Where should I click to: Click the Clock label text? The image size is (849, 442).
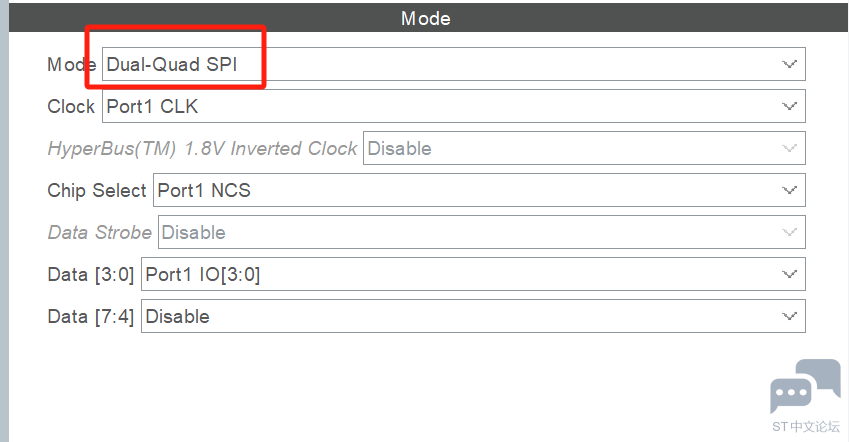pyautogui.click(x=71, y=106)
